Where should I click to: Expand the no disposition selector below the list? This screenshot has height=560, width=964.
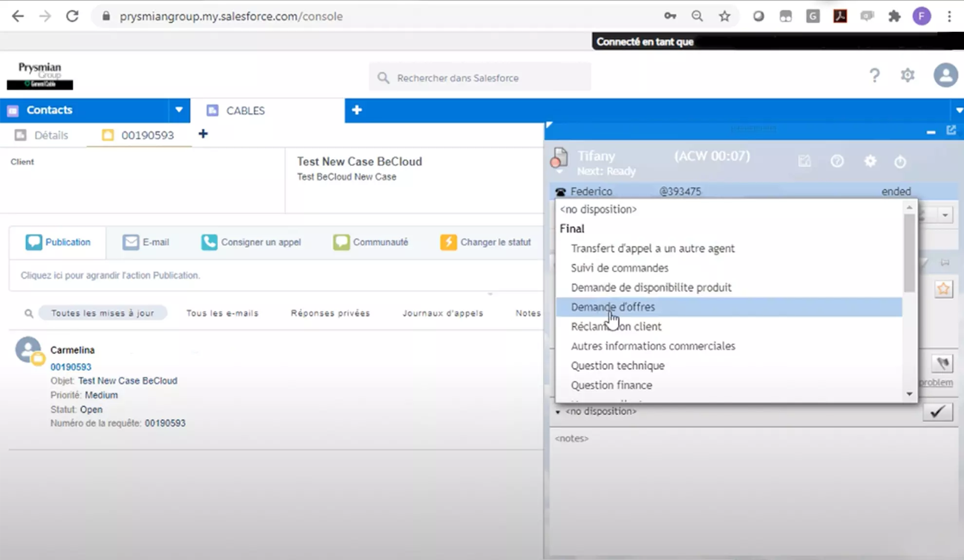coord(597,412)
